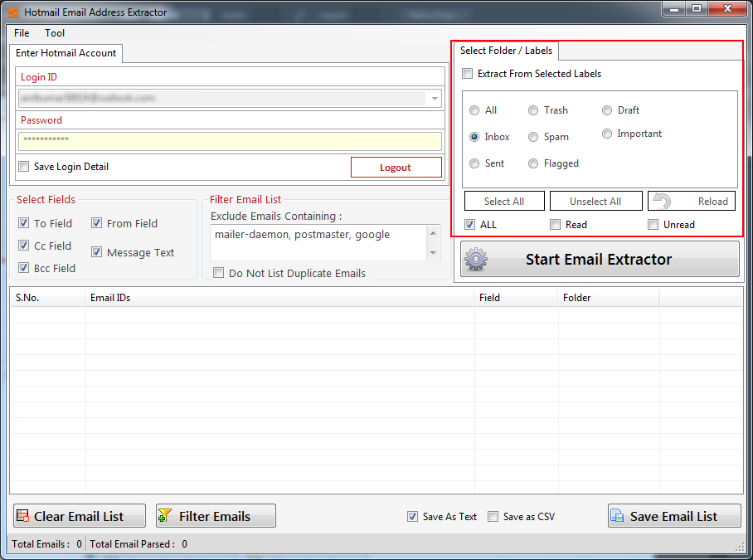Screen dimensions: 753x560
Task: Click the Clear Email List icon
Action: [x=22, y=516]
